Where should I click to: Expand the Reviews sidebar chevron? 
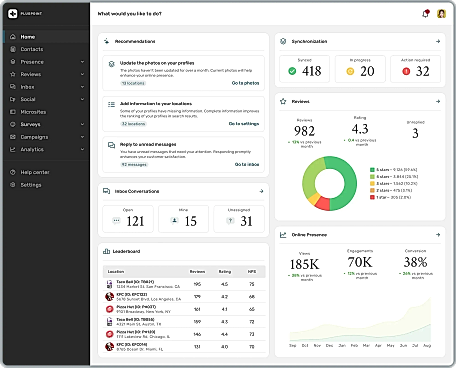pos(82,74)
